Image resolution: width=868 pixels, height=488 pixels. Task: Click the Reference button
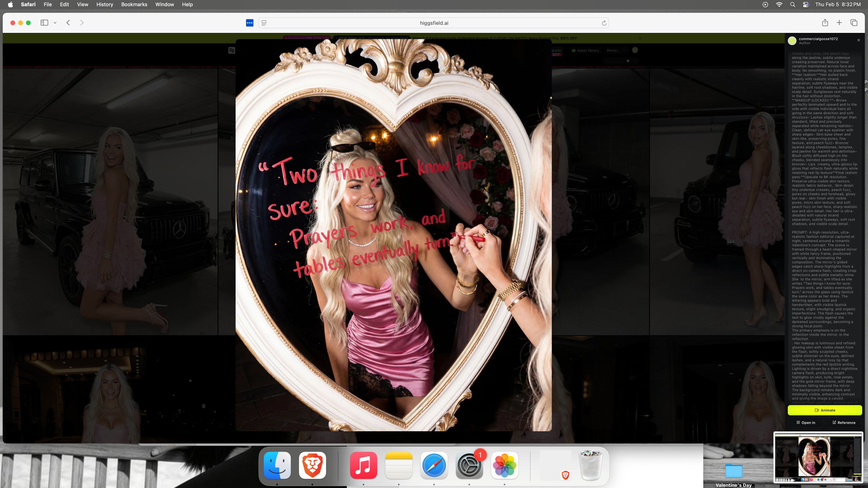tap(844, 422)
